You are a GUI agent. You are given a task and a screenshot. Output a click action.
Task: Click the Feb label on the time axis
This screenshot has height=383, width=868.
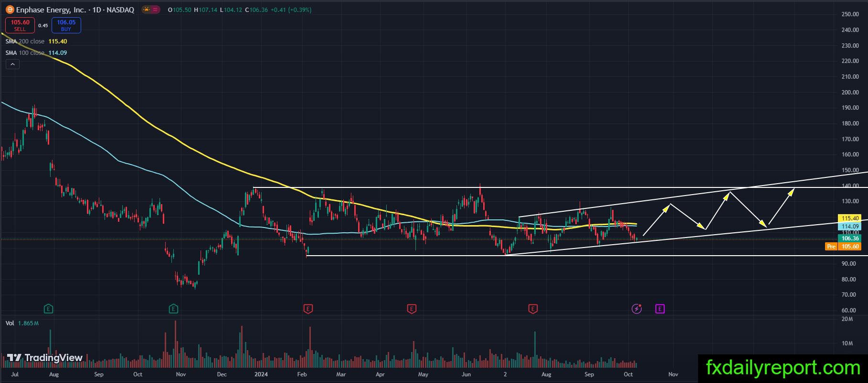tap(302, 374)
